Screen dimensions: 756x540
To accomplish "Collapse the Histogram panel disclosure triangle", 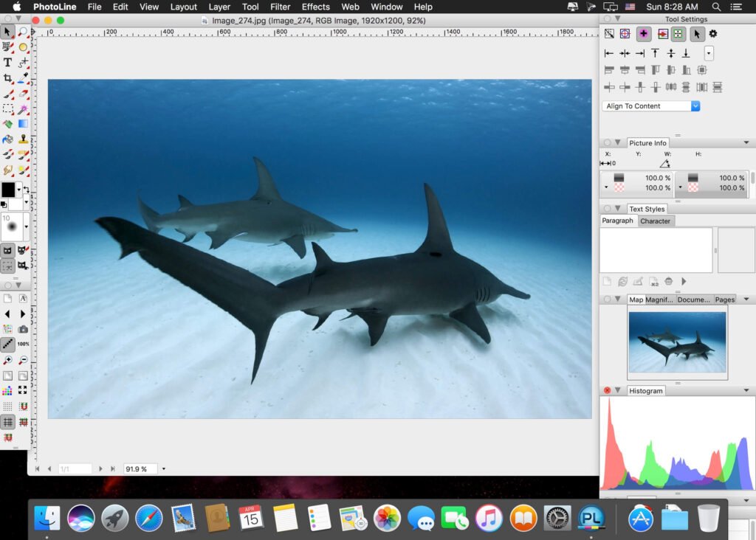I will click(618, 390).
